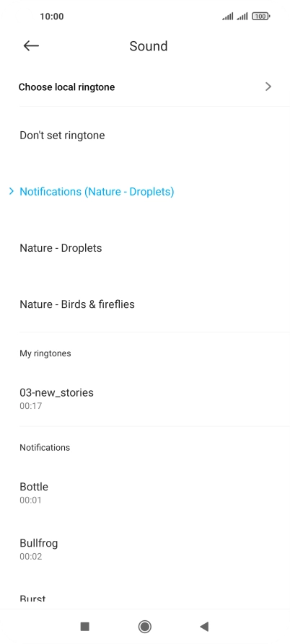Open Choose local ringtone
This screenshot has width=290, height=644.
pyautogui.click(x=145, y=87)
